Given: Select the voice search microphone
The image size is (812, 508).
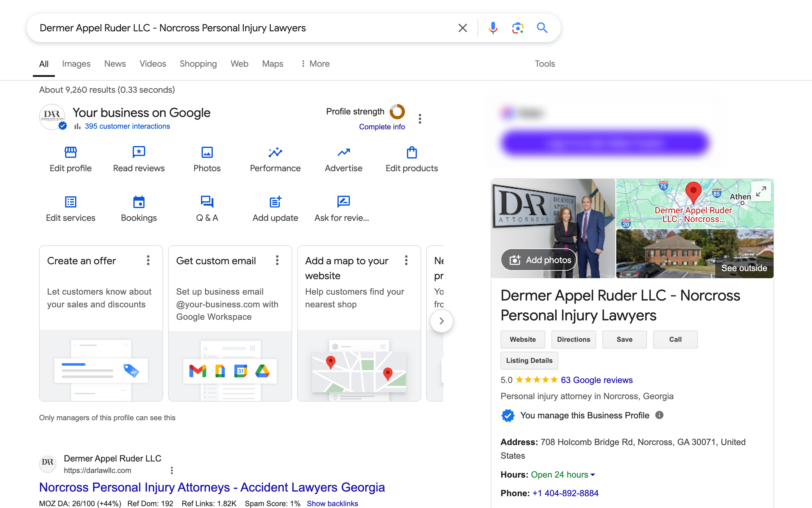Looking at the screenshot, I should tap(493, 28).
